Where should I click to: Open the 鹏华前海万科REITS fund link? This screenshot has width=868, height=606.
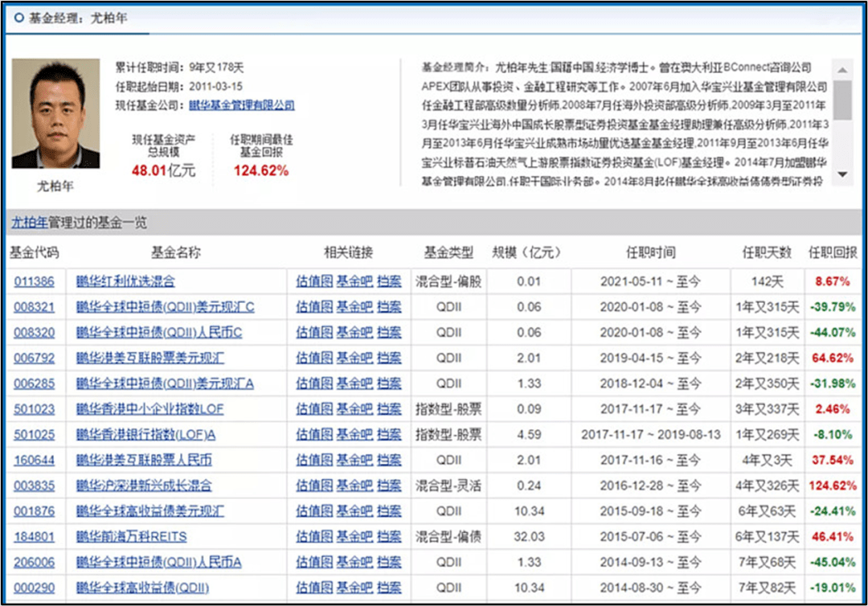click(132, 536)
